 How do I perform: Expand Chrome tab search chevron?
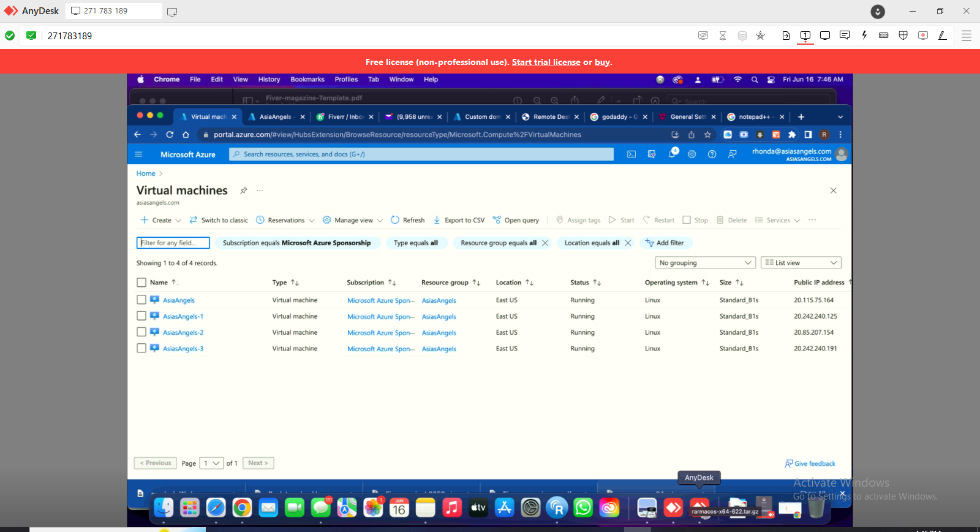840,117
